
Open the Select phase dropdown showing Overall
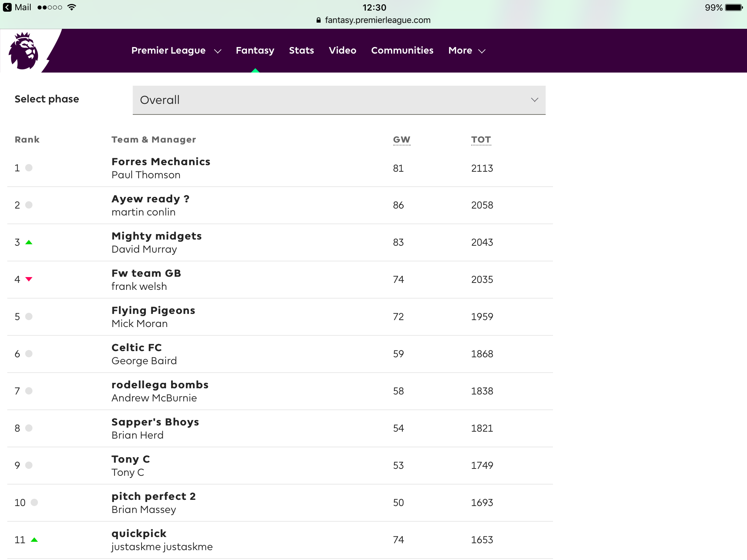339,100
